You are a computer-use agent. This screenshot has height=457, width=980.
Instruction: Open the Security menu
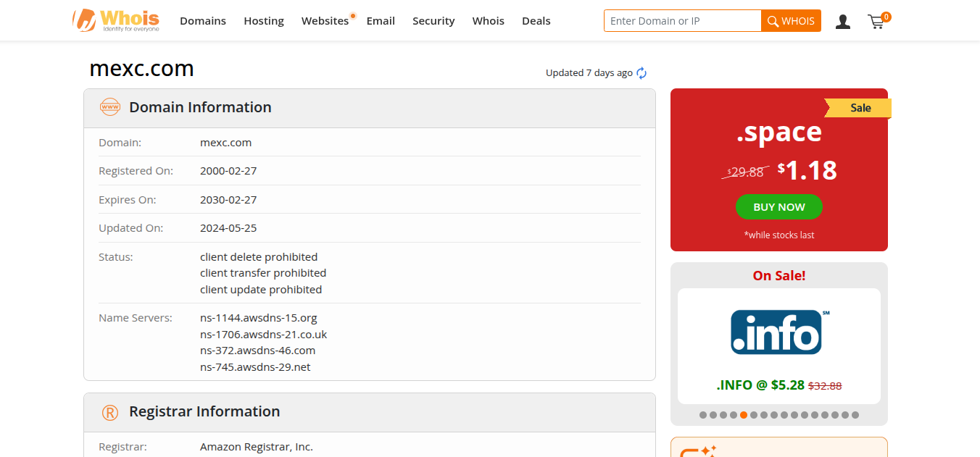[x=433, y=21]
